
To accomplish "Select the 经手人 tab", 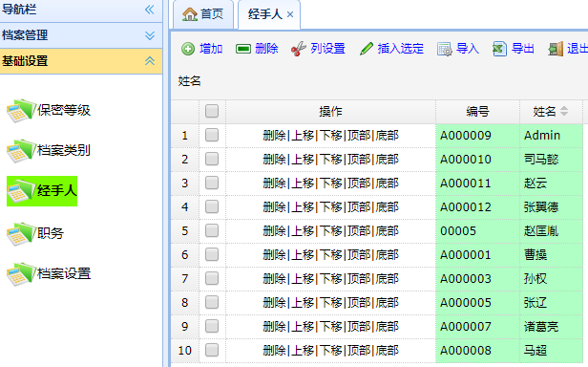I will [x=269, y=14].
